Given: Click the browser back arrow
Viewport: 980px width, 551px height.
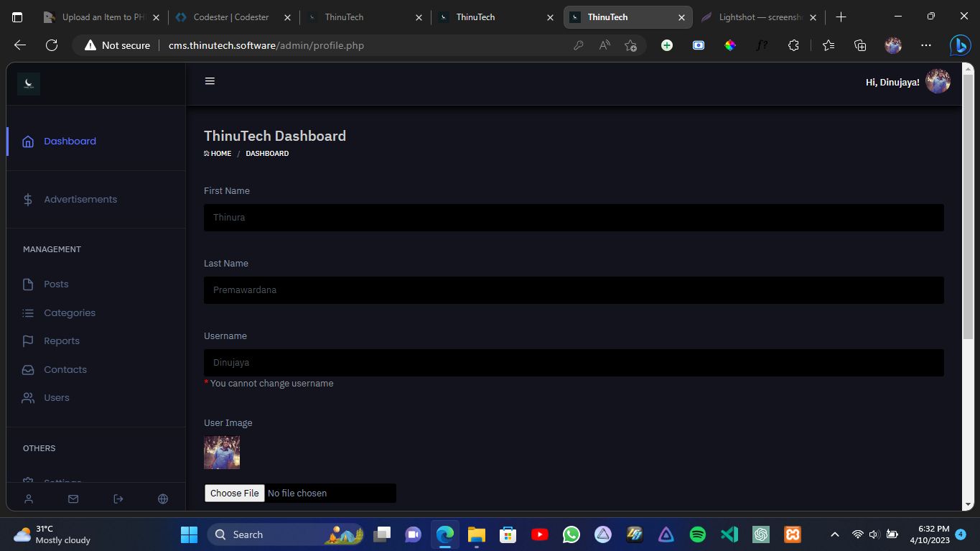Looking at the screenshot, I should (x=20, y=45).
